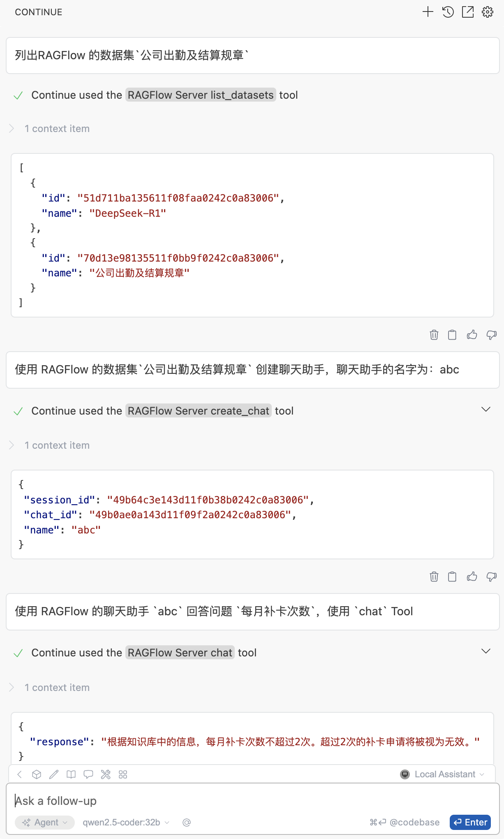Thumbs up the create_chat response
This screenshot has height=839, width=504.
(472, 577)
